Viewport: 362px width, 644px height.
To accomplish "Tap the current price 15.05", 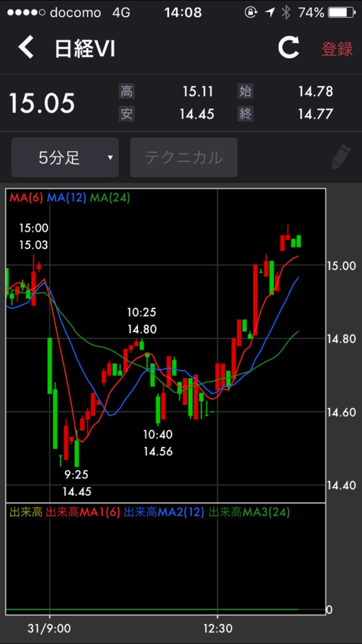I will (41, 103).
